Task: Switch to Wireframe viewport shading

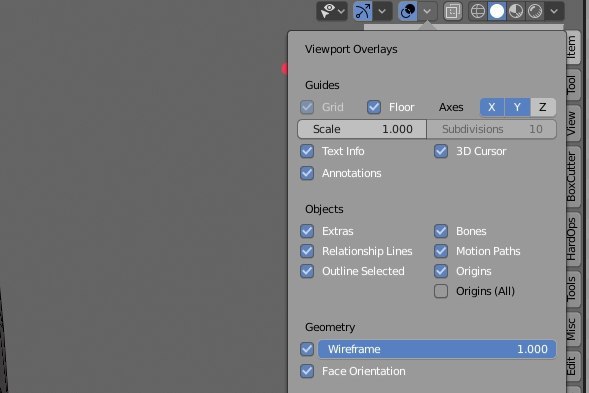Action: pyautogui.click(x=478, y=11)
